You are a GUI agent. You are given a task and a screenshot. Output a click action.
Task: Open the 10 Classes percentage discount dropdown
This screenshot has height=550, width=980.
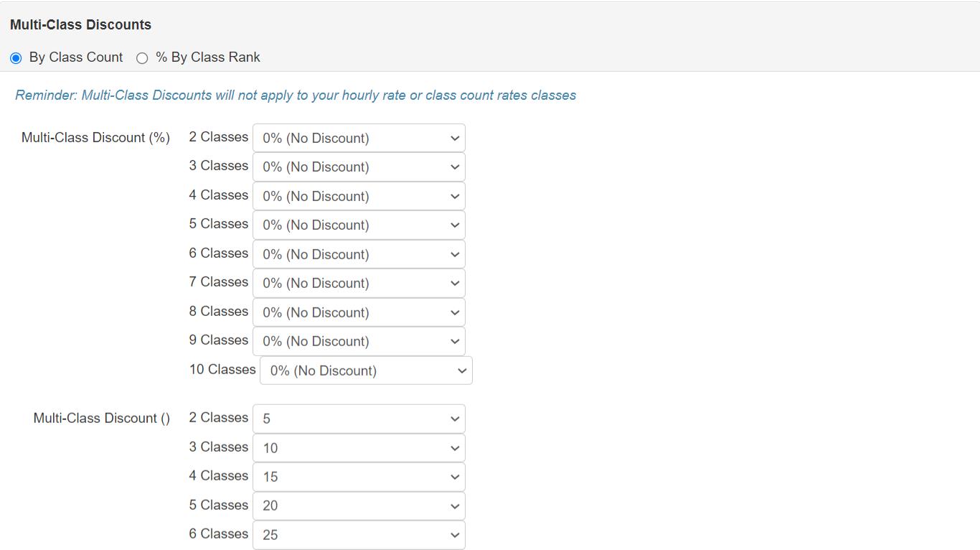tap(366, 370)
